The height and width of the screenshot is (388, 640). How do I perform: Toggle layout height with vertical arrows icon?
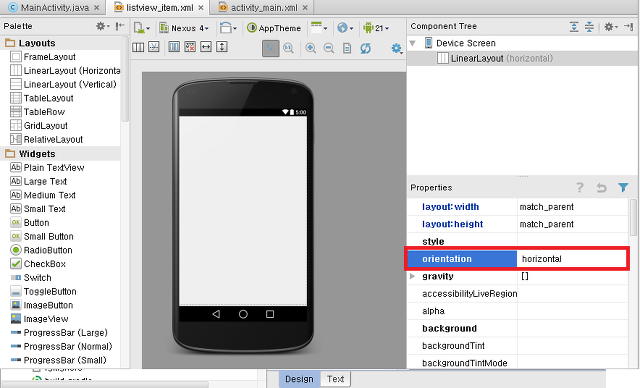tap(222, 47)
